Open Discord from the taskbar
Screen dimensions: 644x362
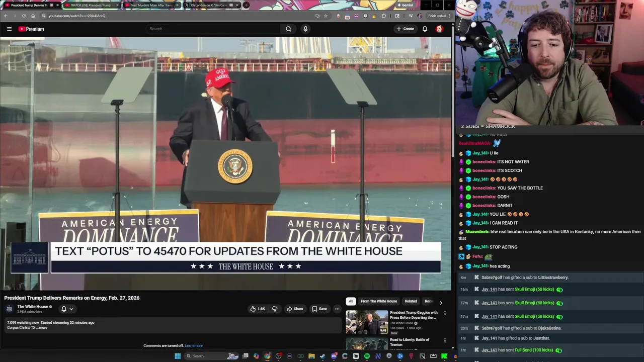point(334,356)
